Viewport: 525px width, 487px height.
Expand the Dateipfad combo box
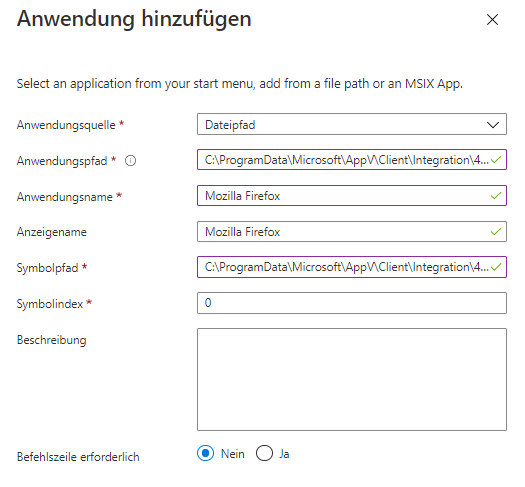(x=352, y=124)
